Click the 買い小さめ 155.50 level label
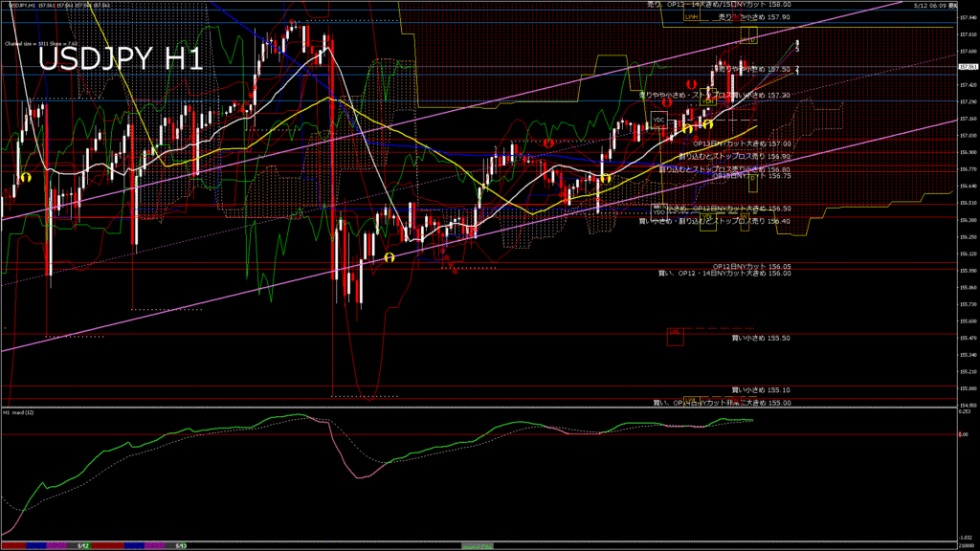This screenshot has height=551, width=980. (761, 338)
